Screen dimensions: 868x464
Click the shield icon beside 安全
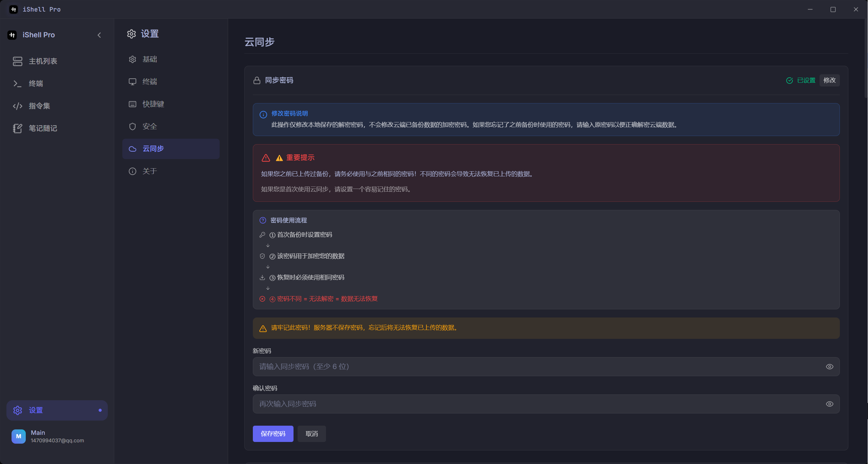click(133, 127)
